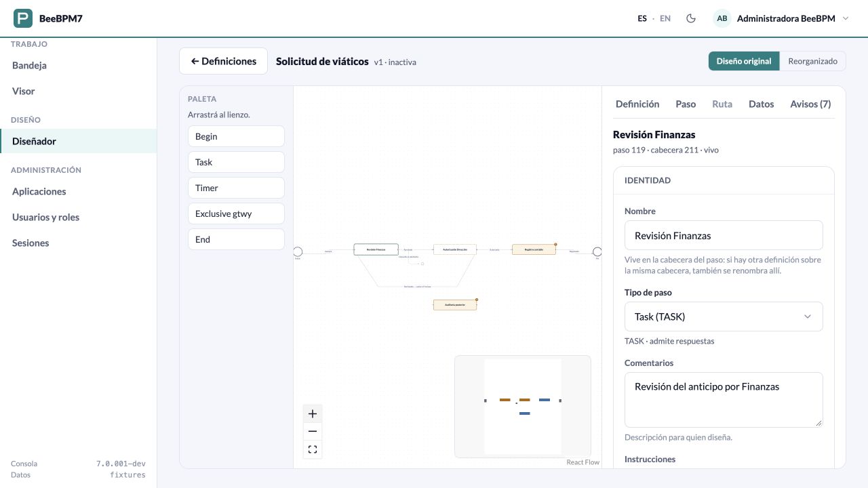
Task: Click the warning badge on Registro contable node
Action: (x=555, y=244)
